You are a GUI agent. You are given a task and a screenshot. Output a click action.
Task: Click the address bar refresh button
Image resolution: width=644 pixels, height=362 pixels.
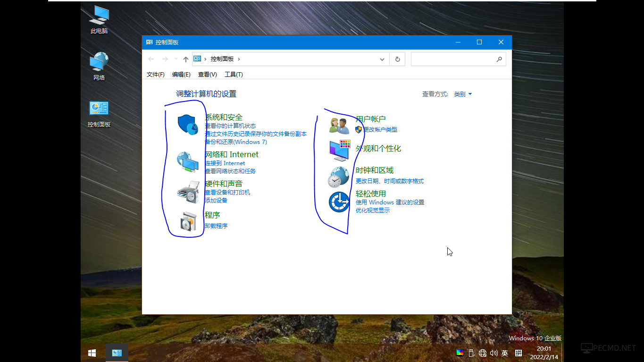tap(397, 59)
